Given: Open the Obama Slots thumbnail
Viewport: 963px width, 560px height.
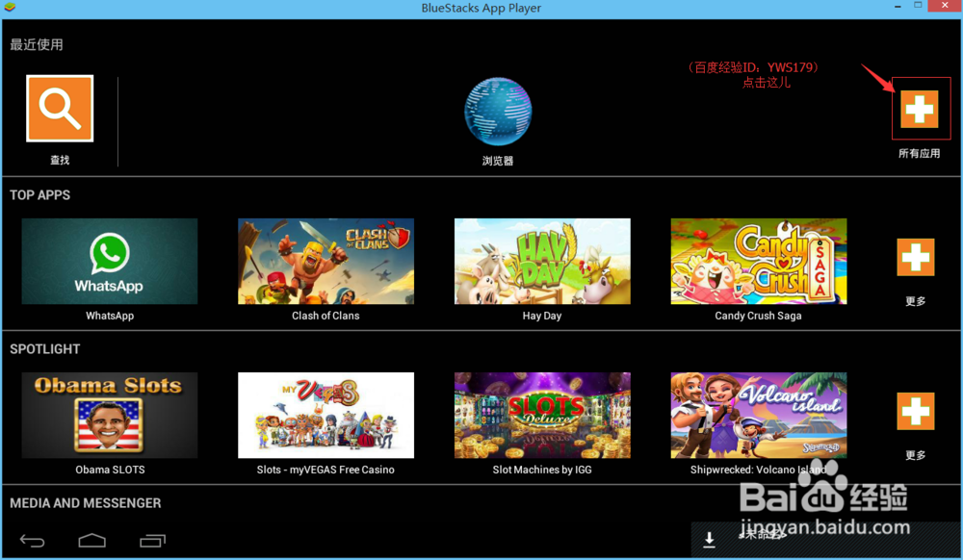Looking at the screenshot, I should coord(110,416).
